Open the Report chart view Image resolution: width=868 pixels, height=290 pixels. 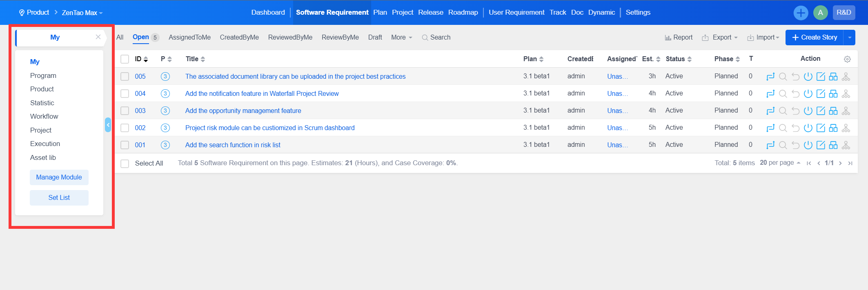[x=679, y=38]
